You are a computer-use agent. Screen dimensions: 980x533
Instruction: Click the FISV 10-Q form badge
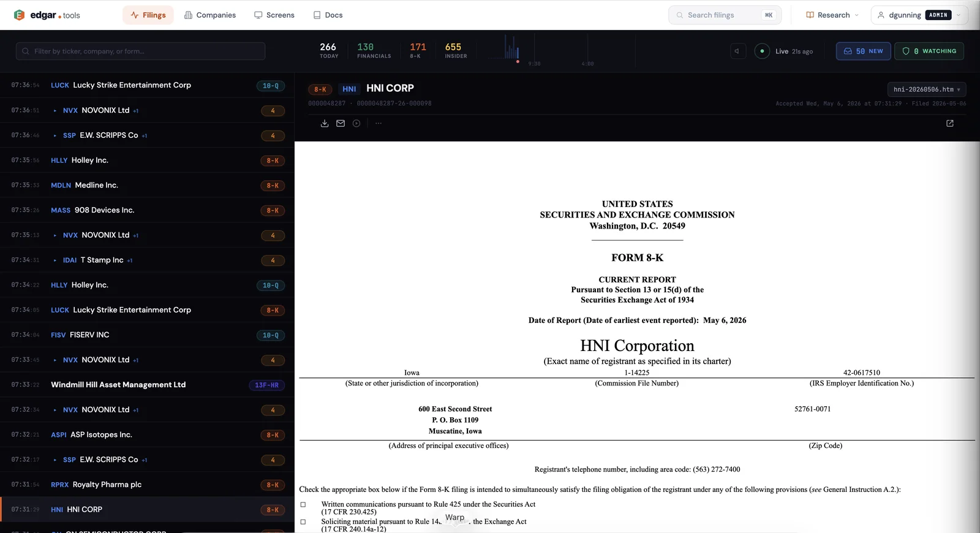[271, 335]
